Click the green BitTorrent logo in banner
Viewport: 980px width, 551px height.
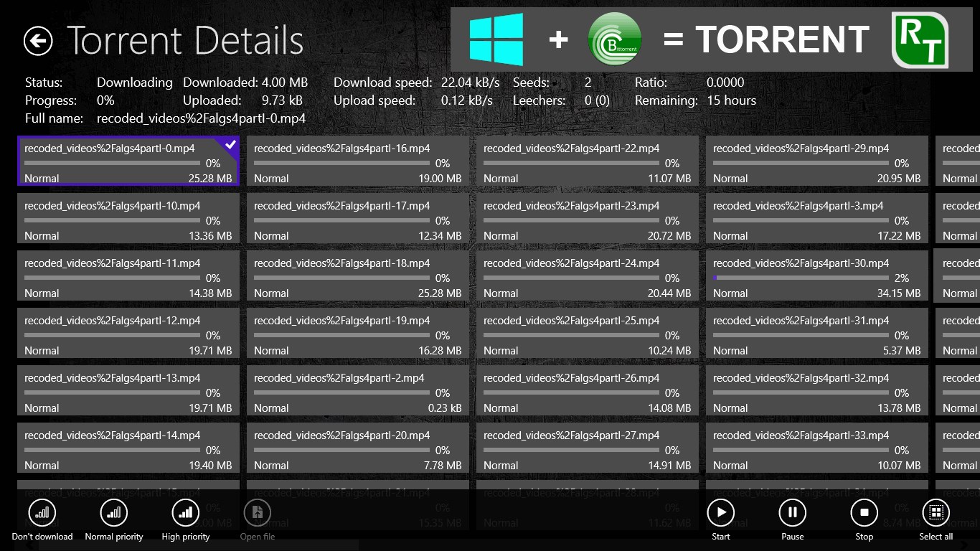point(614,39)
